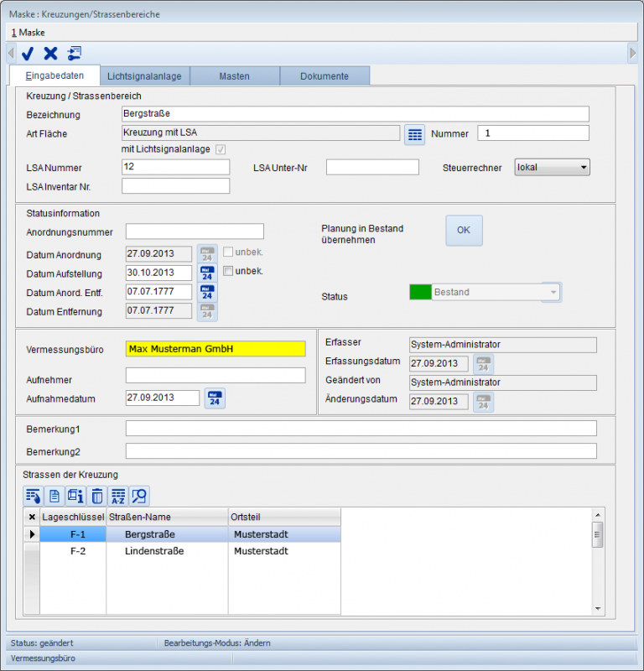Click the green status color swatch
The image size is (644, 671).
point(420,292)
